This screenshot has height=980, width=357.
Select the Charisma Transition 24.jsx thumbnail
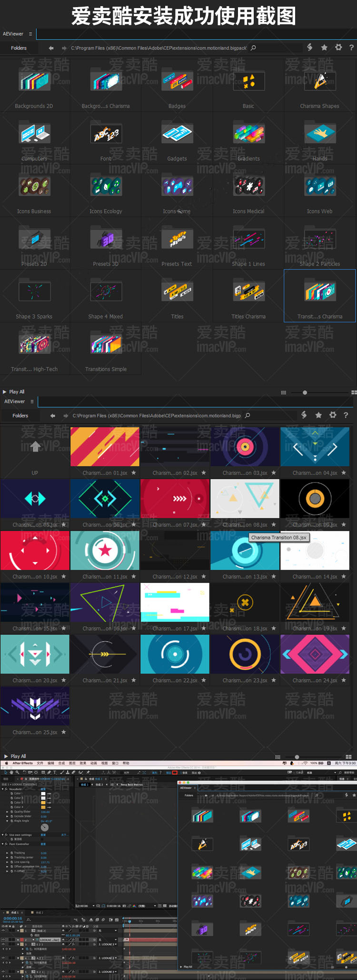coord(315,654)
